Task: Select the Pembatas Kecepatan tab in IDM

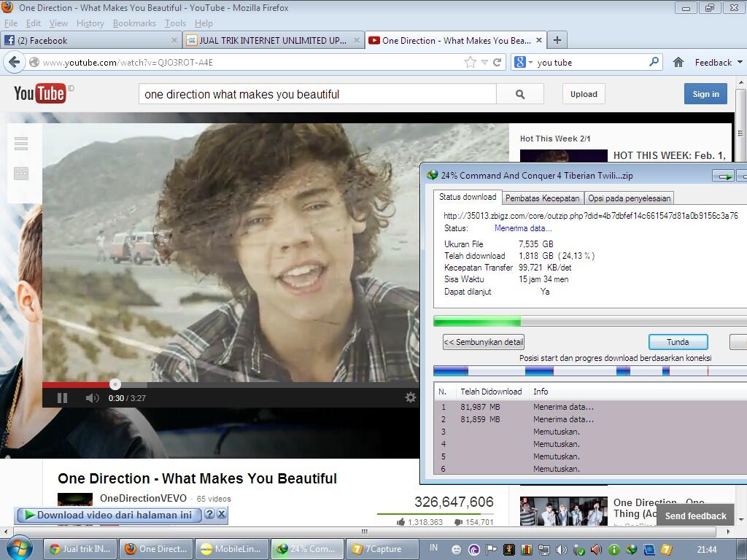Action: tap(542, 198)
